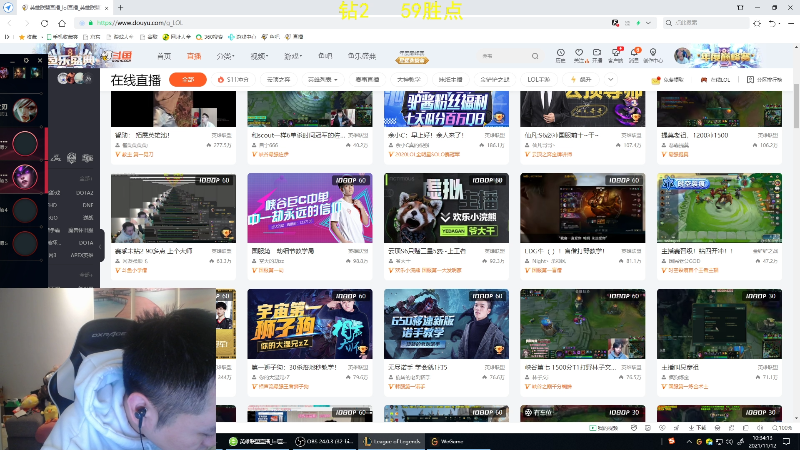Open the 650移速新版诺手教学 thumbnail
The height and width of the screenshot is (450, 800).
(446, 324)
